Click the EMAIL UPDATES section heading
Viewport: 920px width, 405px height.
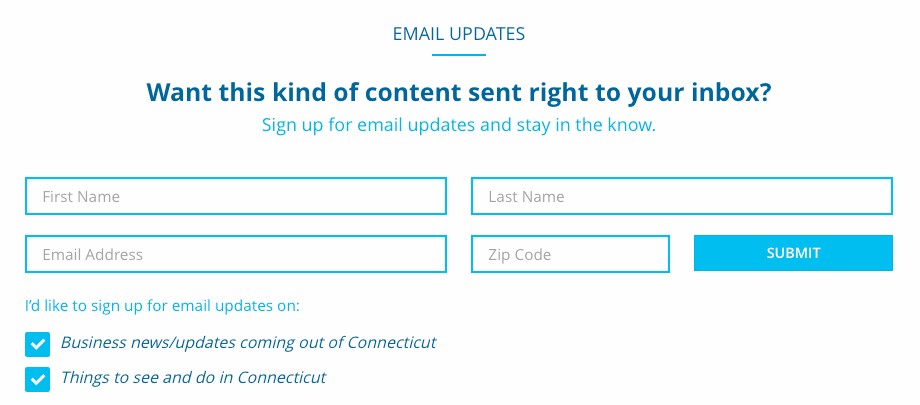459,34
